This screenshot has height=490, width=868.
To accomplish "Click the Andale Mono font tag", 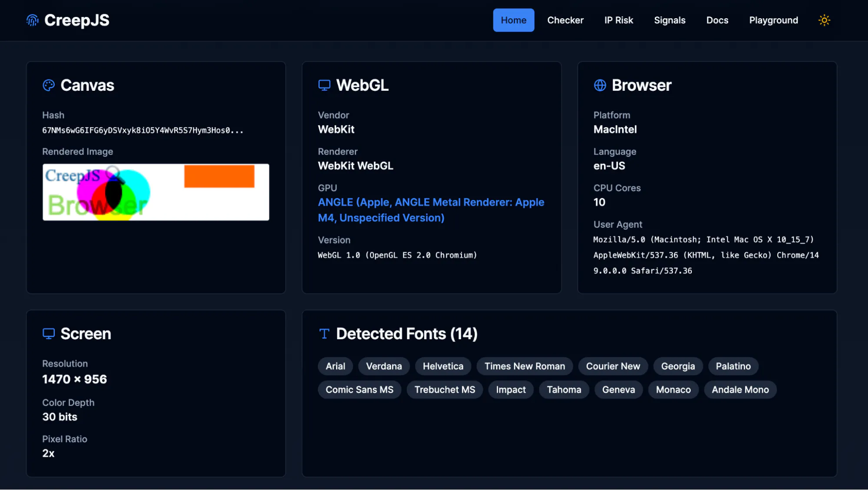I will tap(740, 390).
